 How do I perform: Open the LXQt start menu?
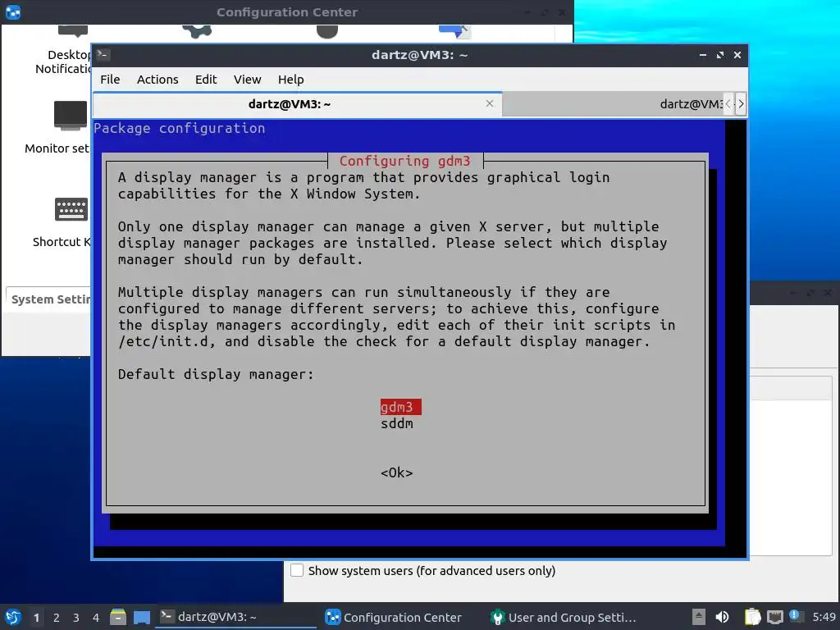click(x=13, y=617)
